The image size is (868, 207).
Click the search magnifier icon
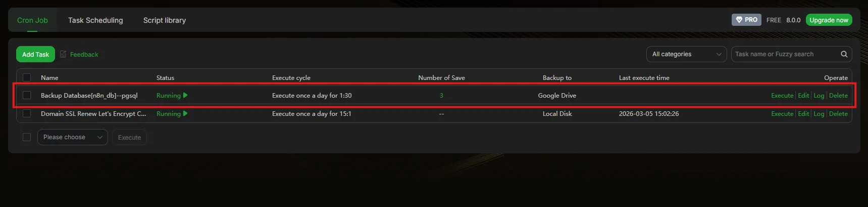click(844, 54)
